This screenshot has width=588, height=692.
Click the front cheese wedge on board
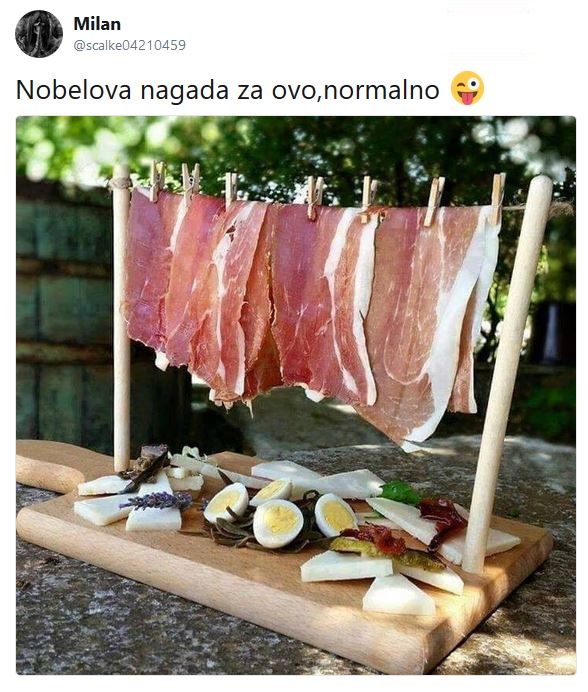(x=398, y=596)
